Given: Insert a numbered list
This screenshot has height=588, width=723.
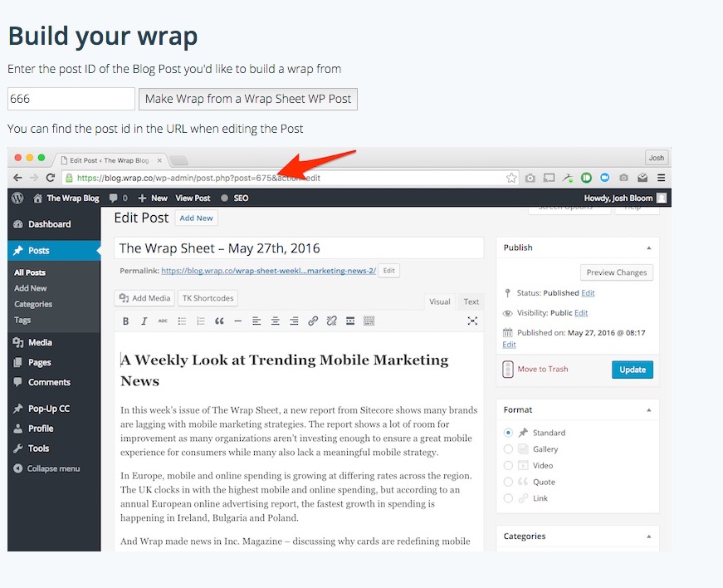Looking at the screenshot, I should click(x=201, y=321).
